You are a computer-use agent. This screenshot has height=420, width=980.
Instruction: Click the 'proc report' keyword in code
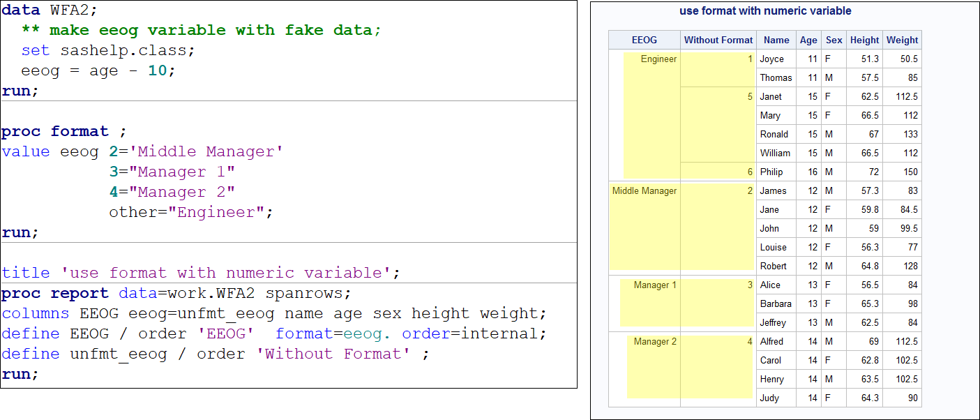(x=55, y=293)
